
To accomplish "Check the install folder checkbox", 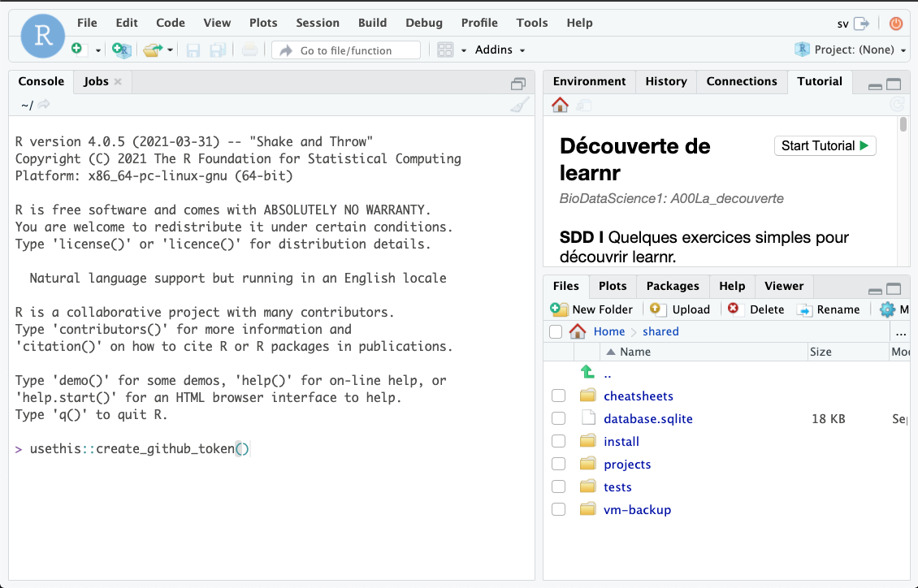I will [x=559, y=442].
